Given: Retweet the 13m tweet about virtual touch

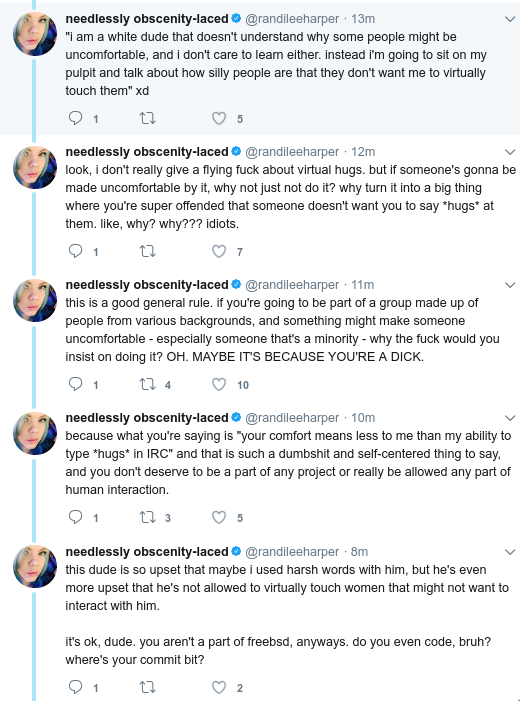Looking at the screenshot, I should 148,118.
